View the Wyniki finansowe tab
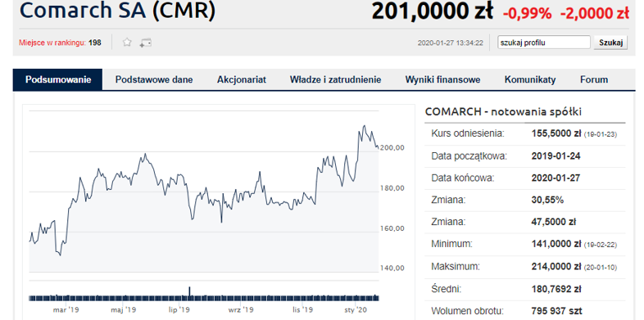Image resolution: width=644 pixels, height=320 pixels. [442, 79]
